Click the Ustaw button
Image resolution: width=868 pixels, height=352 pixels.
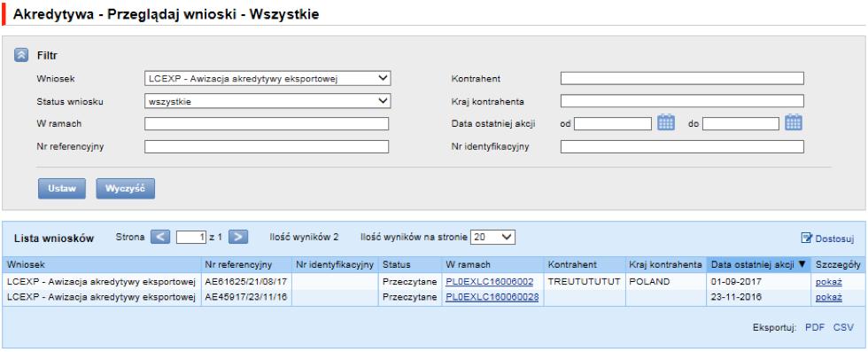pyautogui.click(x=62, y=189)
